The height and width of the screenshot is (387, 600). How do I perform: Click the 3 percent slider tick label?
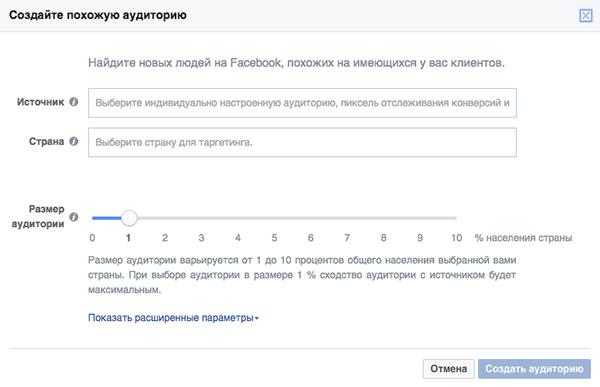(x=201, y=238)
